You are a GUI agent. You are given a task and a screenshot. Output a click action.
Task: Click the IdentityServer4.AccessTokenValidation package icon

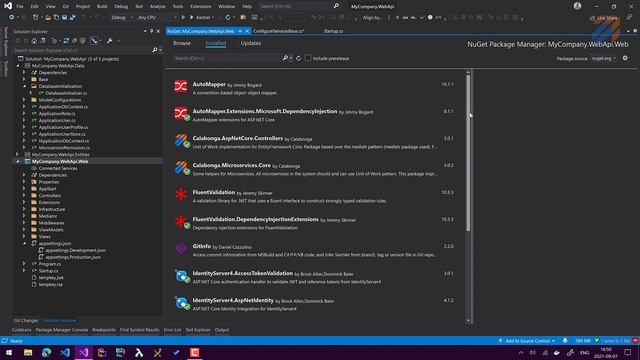click(x=181, y=276)
